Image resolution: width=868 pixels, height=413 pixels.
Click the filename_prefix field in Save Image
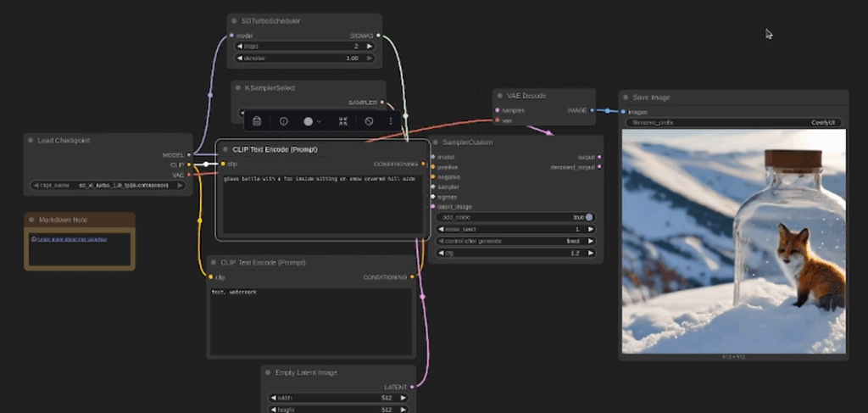pos(733,122)
